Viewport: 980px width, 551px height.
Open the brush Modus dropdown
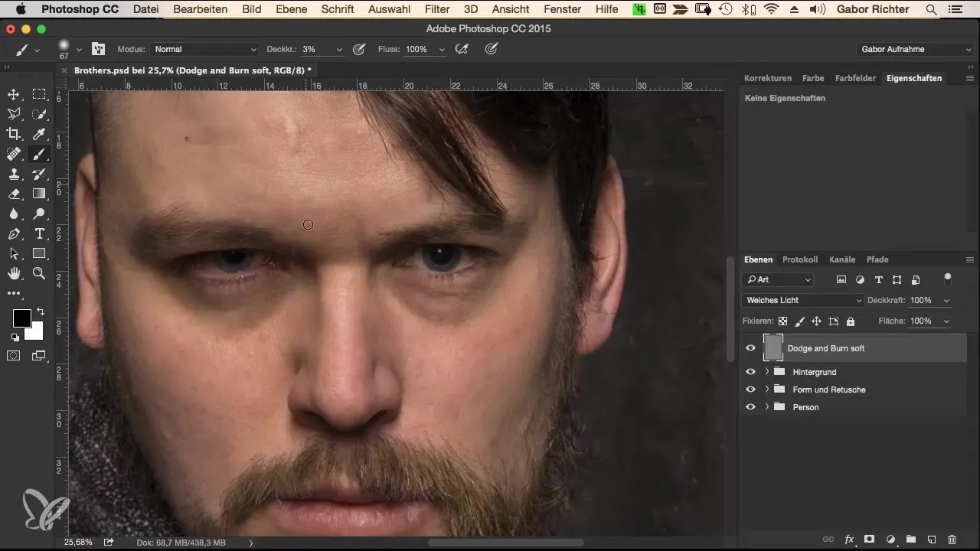pos(204,49)
